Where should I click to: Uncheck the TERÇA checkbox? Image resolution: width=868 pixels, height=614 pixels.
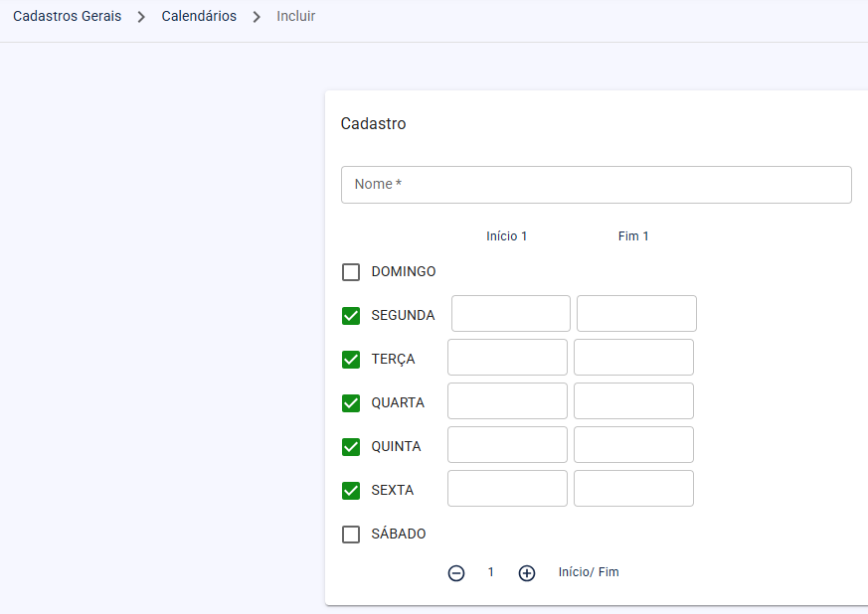click(x=351, y=360)
